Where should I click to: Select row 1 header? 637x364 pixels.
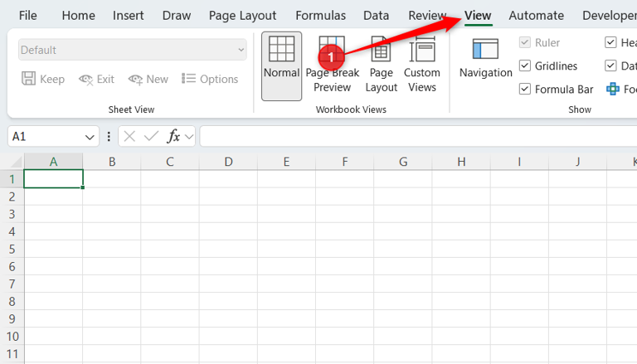12,179
